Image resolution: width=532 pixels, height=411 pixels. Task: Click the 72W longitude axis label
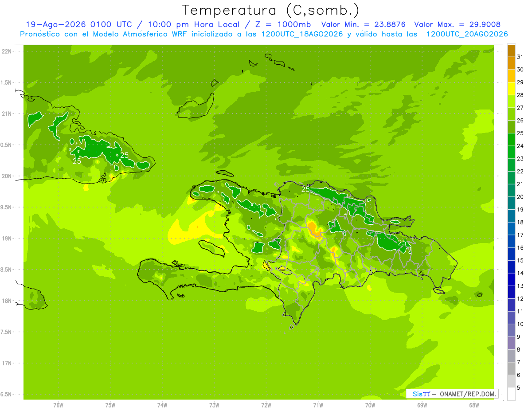tap(266, 405)
